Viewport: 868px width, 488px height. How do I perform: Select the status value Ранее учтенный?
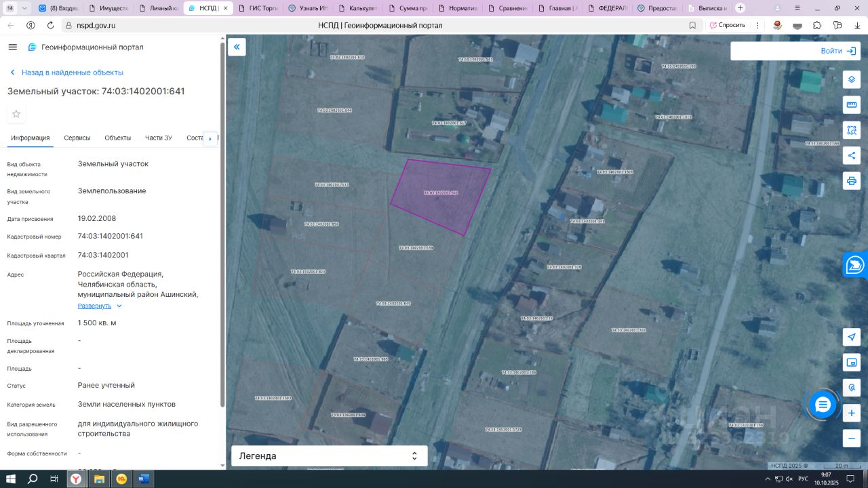click(106, 386)
